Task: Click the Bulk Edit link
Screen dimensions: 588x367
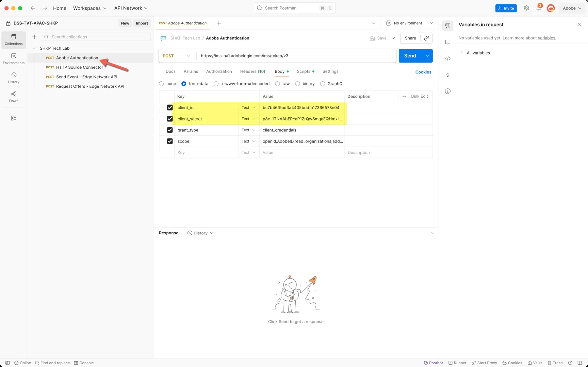Action: coord(420,96)
